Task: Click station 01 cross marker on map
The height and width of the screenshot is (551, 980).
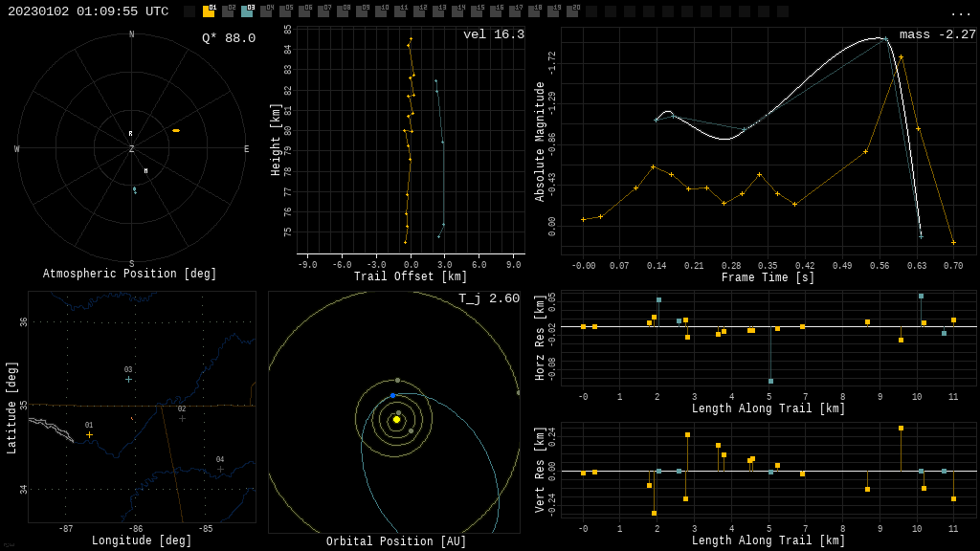Action: pos(90,434)
